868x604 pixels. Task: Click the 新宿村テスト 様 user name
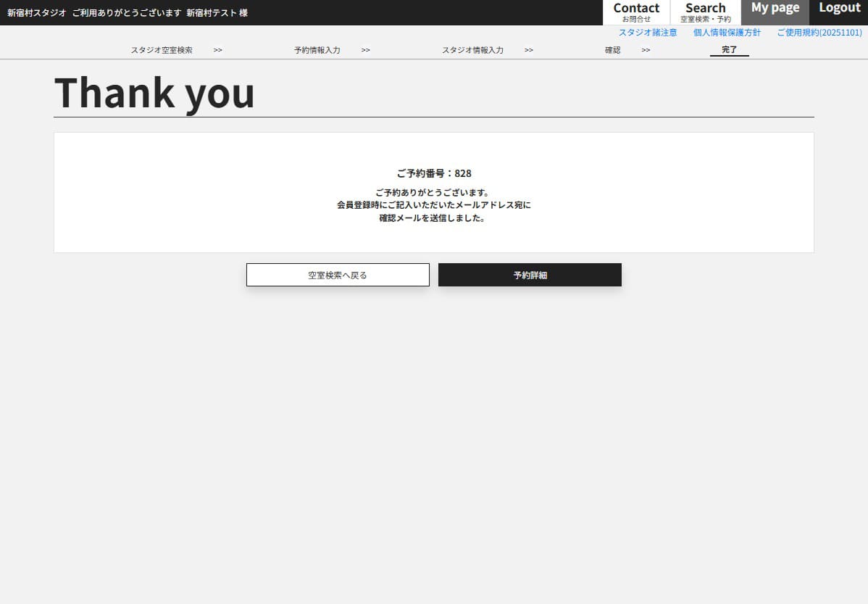tap(217, 13)
